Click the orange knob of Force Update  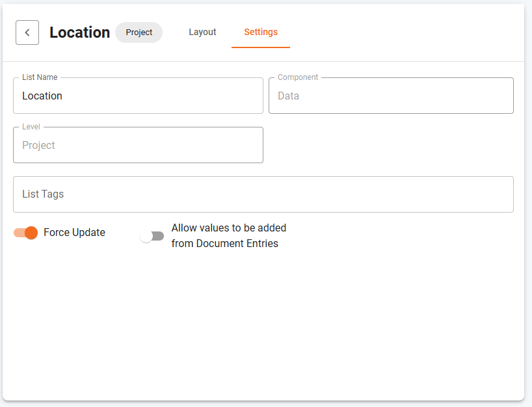(31, 233)
